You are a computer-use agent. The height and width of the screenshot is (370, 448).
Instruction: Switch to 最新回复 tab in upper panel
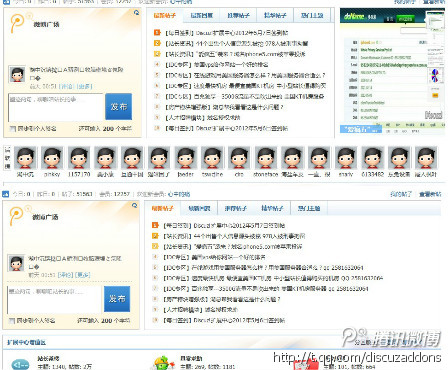[x=201, y=15]
